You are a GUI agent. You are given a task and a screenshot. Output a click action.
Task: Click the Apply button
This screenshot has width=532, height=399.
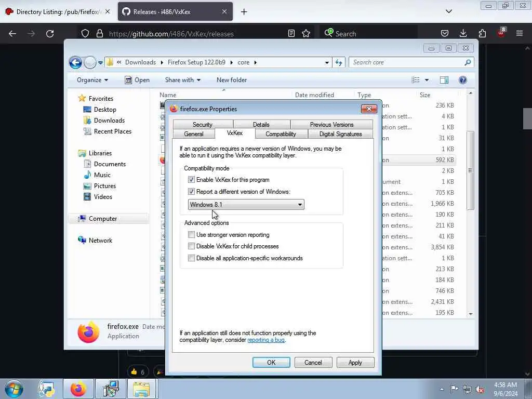355,362
